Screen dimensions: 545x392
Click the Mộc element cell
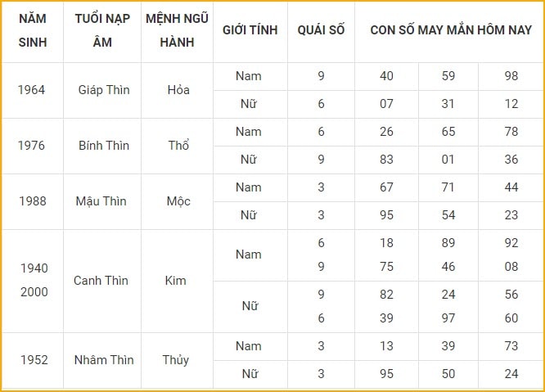click(x=178, y=201)
